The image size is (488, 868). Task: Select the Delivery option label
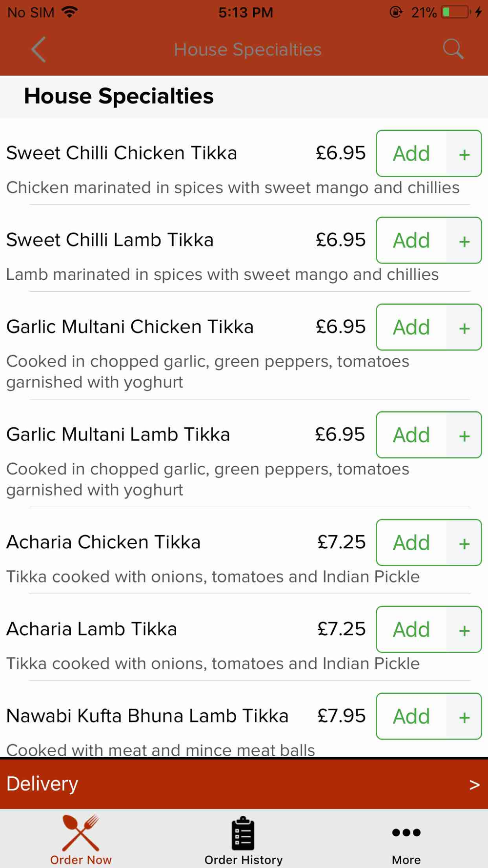click(x=42, y=784)
